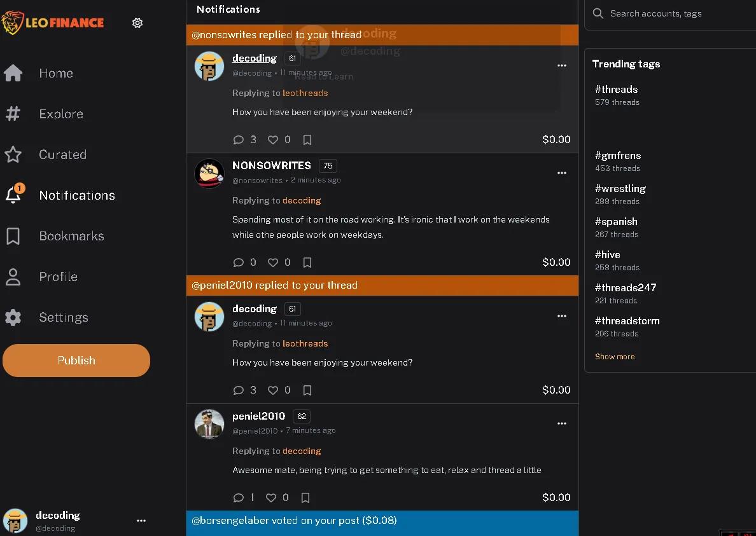Bookmark decoding's weekend thread
The width and height of the screenshot is (756, 536).
point(307,140)
